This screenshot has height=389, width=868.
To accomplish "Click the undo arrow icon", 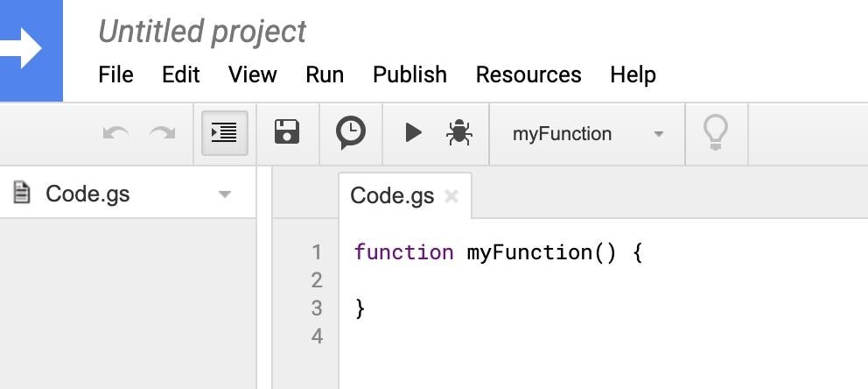I will [x=116, y=133].
